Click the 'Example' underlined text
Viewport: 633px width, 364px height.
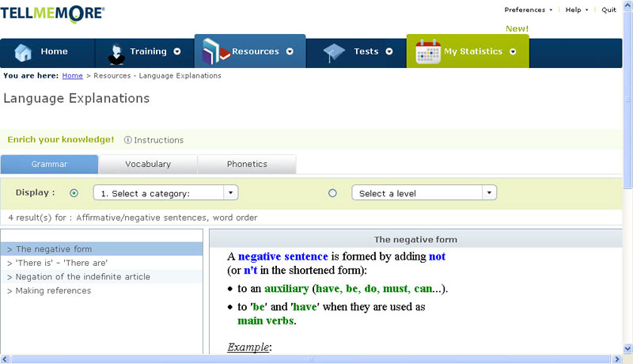(248, 347)
